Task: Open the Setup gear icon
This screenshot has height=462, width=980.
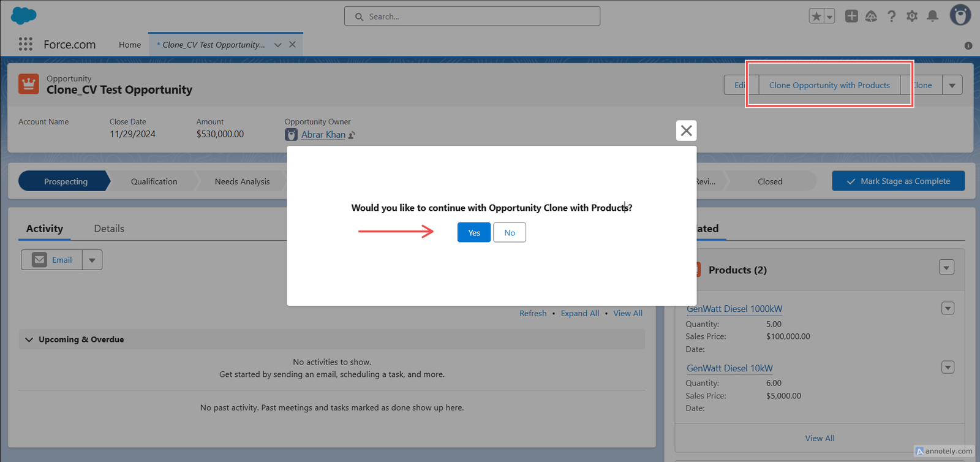Action: click(912, 17)
